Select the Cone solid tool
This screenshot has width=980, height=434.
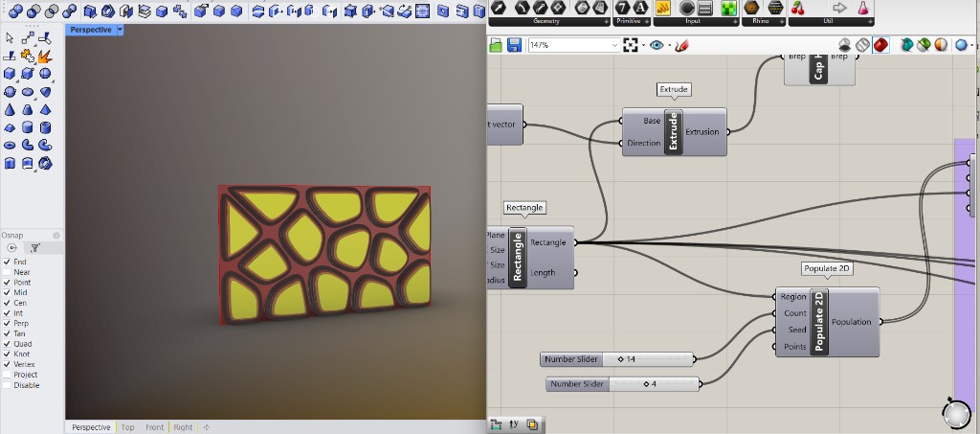coord(10,110)
